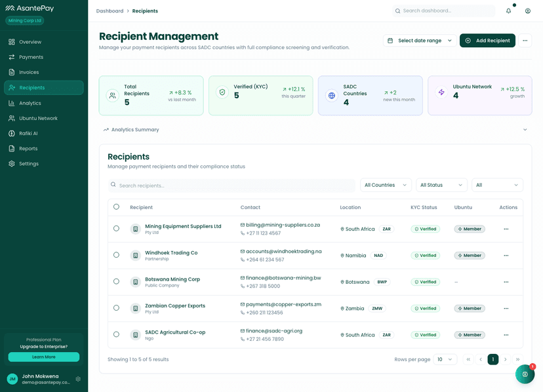
Task: Expand the All Status dropdown
Action: pyautogui.click(x=441, y=185)
